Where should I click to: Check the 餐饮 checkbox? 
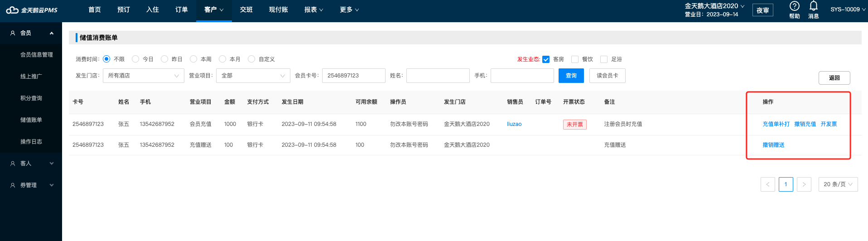(575, 59)
